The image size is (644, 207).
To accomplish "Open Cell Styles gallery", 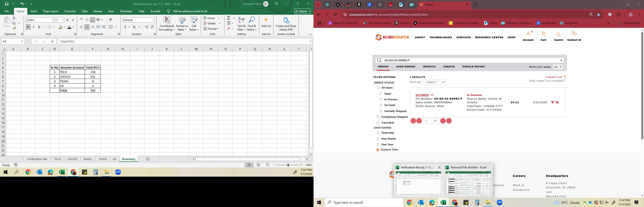I will pyautogui.click(x=194, y=24).
